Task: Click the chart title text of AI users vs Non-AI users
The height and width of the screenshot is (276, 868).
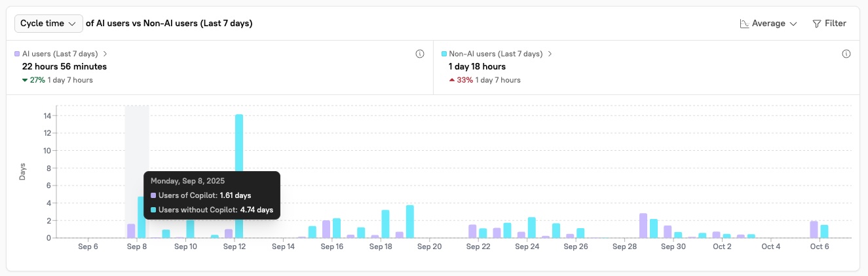Action: coord(169,24)
